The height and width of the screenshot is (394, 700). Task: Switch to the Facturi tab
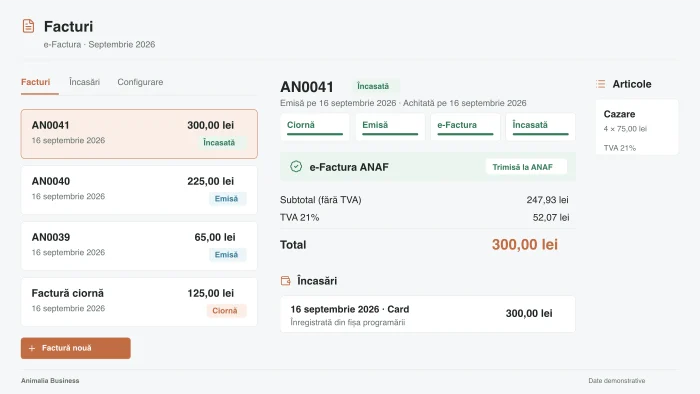[x=36, y=82]
